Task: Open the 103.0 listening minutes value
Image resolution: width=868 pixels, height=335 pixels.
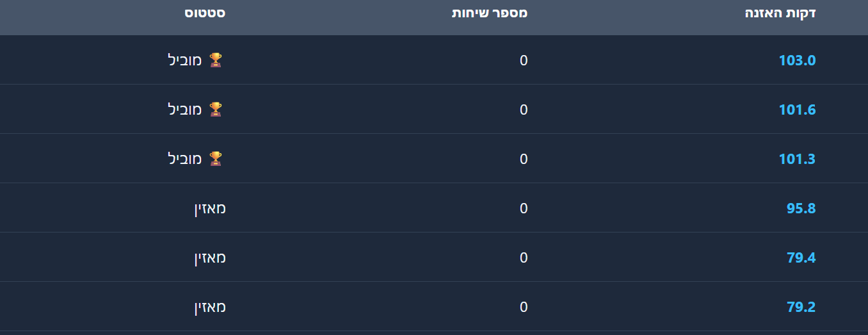Action: (x=797, y=61)
